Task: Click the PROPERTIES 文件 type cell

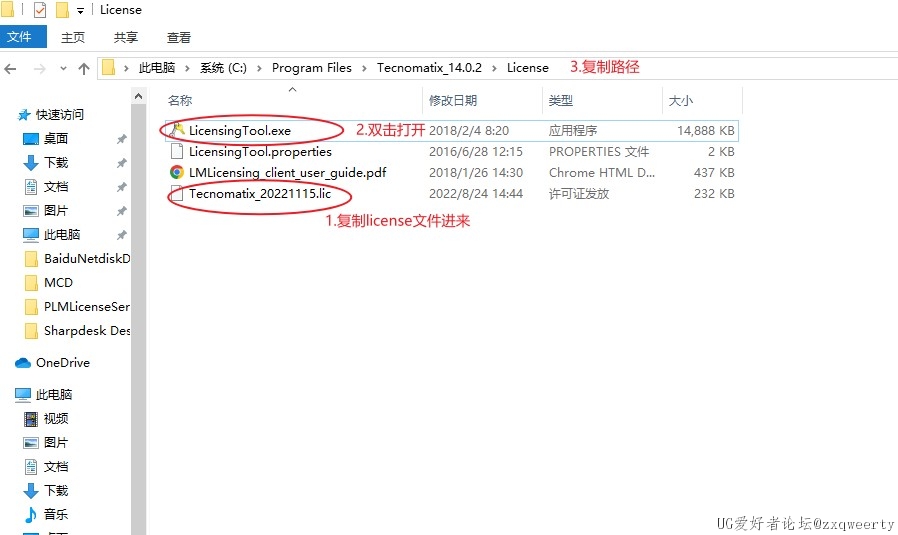Action: [x=599, y=152]
